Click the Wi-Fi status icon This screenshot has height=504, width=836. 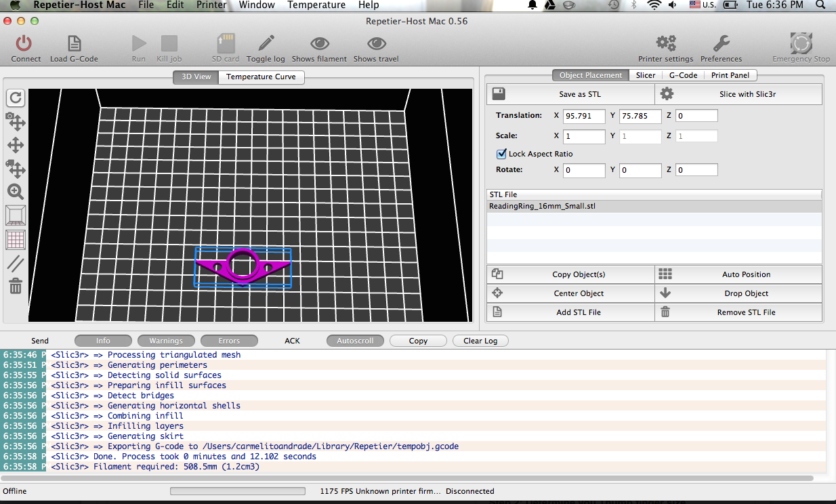click(654, 5)
